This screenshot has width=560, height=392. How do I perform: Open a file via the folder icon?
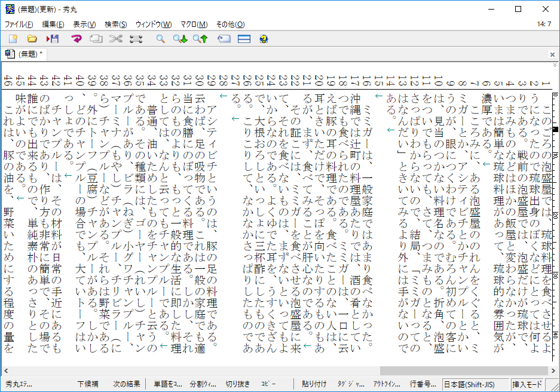coord(32,39)
